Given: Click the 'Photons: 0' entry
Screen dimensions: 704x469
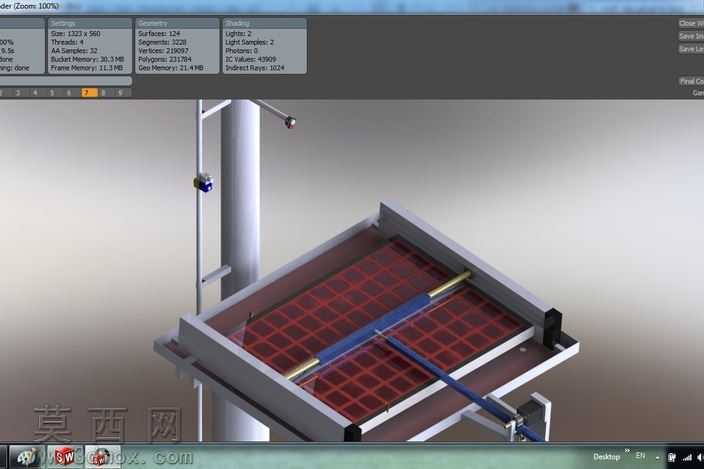Looking at the screenshot, I should 242,51.
